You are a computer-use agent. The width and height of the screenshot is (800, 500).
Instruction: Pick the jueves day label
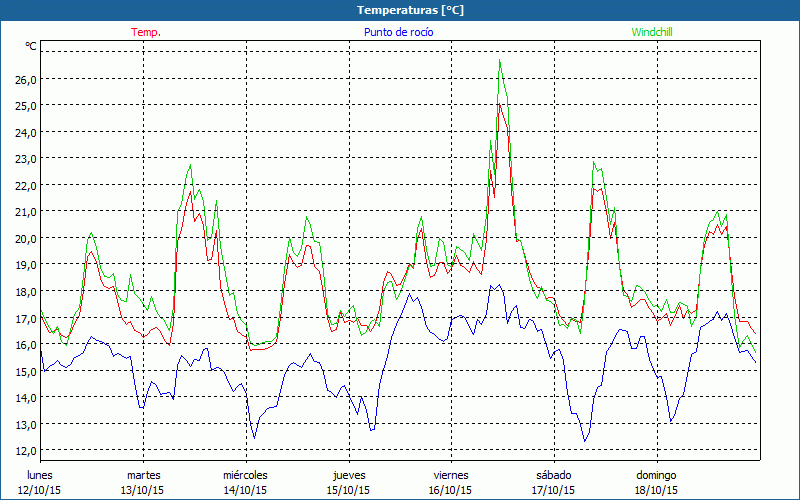[348, 475]
